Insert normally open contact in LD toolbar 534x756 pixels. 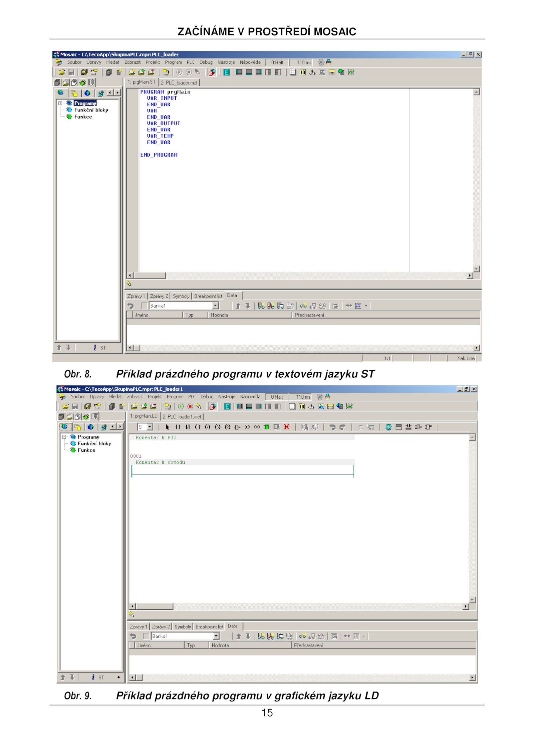coord(178,427)
